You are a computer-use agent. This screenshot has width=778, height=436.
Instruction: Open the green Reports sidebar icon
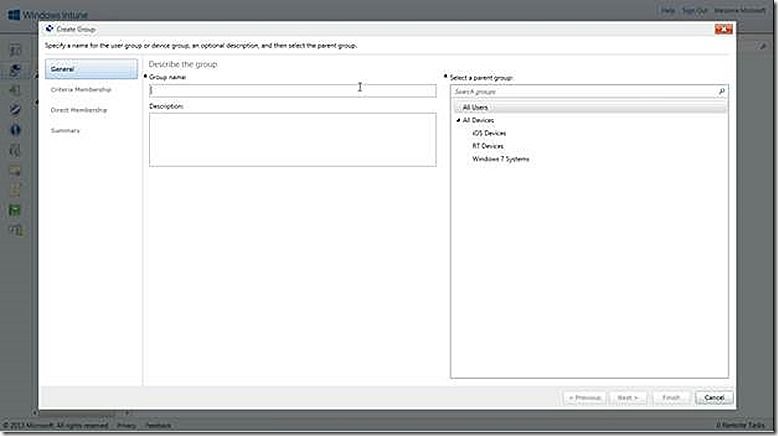coord(15,210)
